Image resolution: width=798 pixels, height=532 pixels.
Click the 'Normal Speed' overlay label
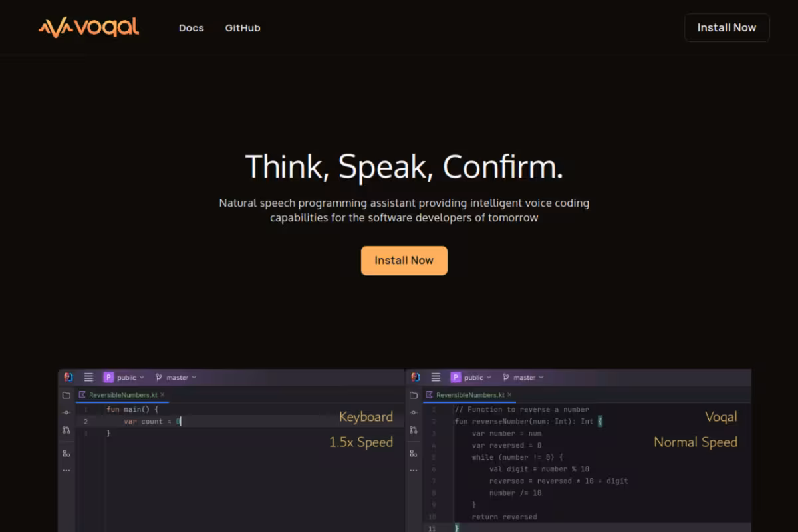pos(696,442)
